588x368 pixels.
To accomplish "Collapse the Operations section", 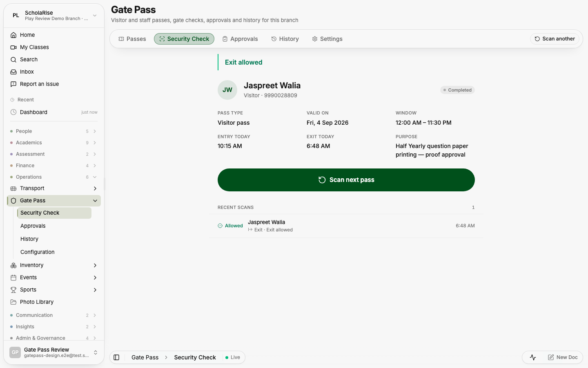I will point(95,177).
